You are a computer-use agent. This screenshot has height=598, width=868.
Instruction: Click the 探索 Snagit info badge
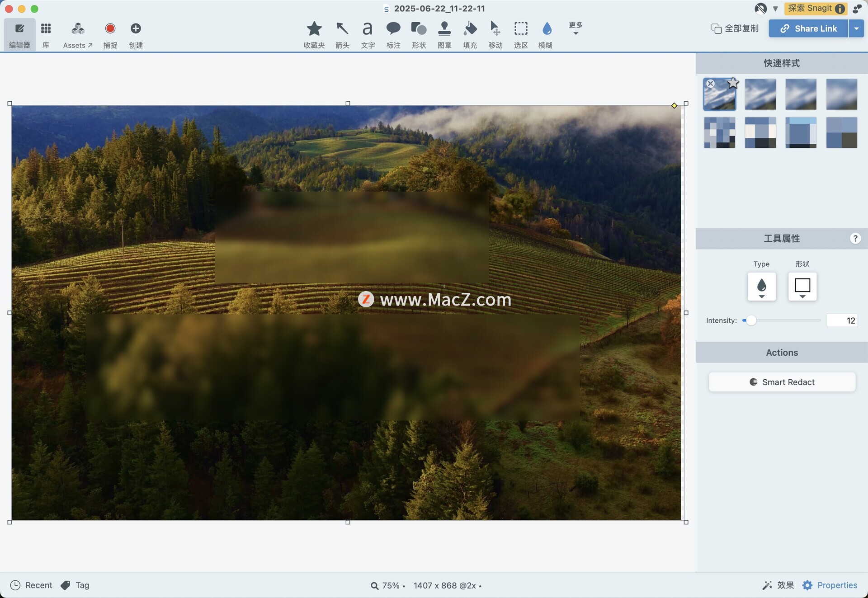[x=816, y=8]
